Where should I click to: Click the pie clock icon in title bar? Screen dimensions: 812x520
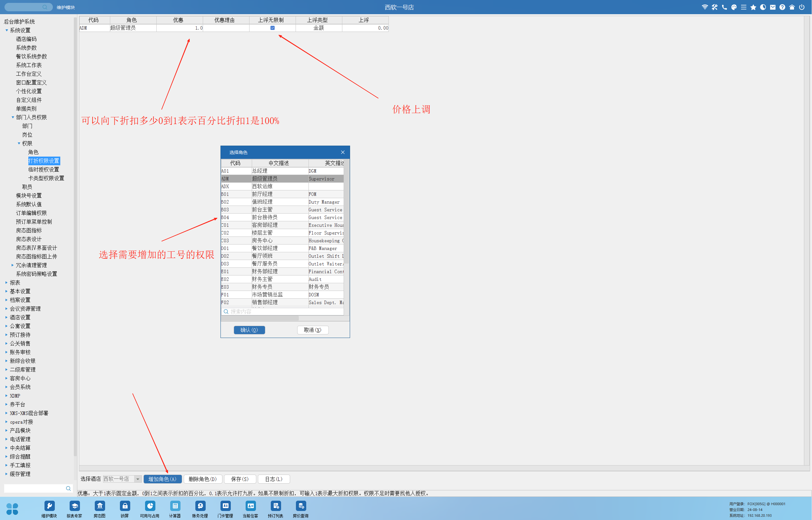click(x=763, y=7)
